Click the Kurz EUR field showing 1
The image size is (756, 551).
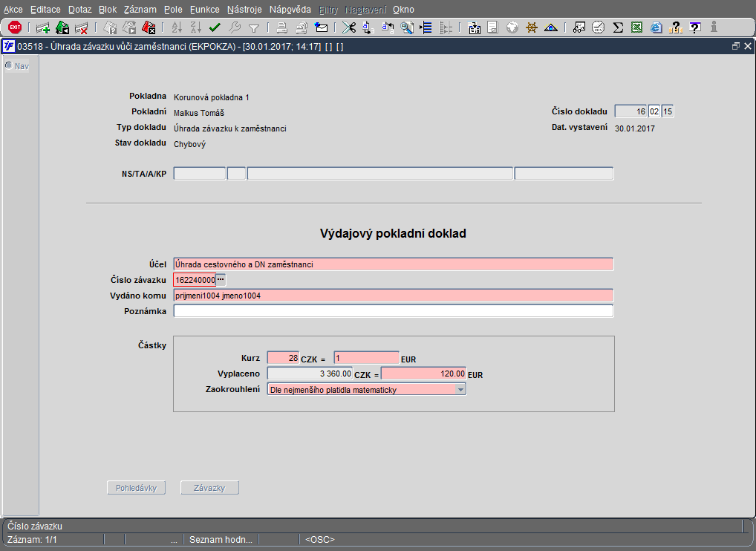pyautogui.click(x=366, y=358)
